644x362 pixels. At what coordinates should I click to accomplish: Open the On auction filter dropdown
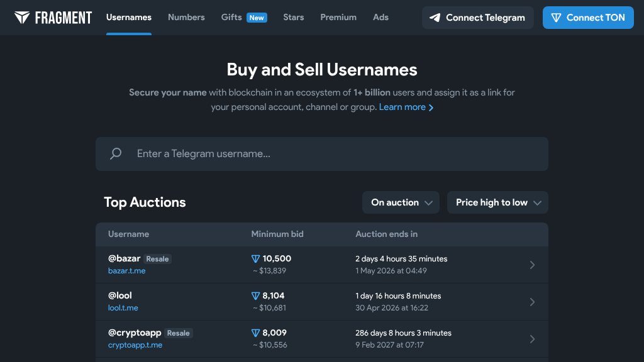[401, 202]
